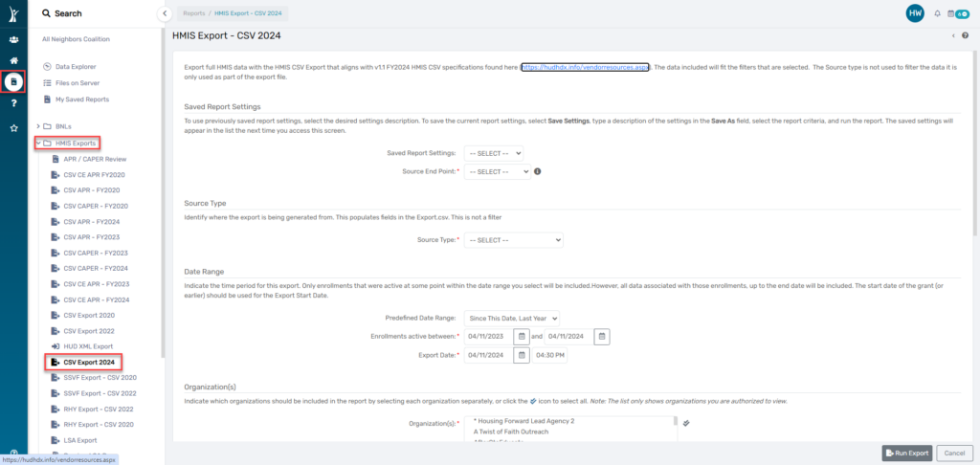980x465 pixels.
Task: Click the enrollment start date field 04/11/2023
Action: click(489, 336)
